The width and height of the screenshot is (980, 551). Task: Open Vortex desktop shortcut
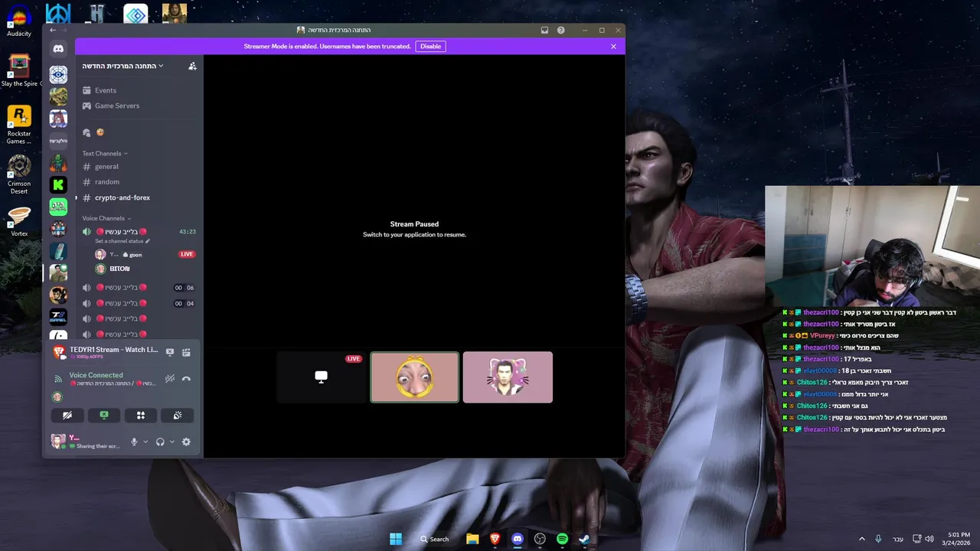click(x=19, y=221)
